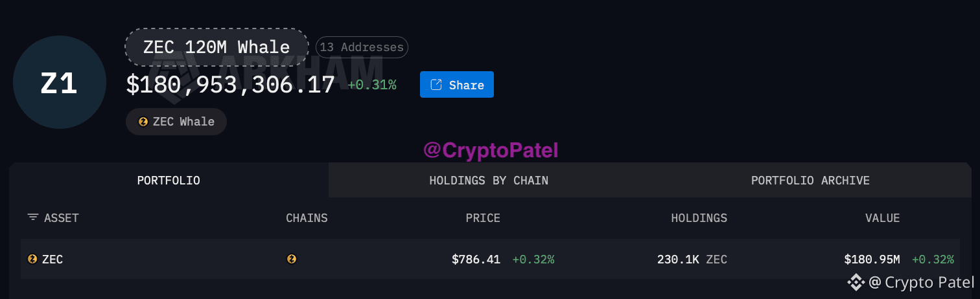Open the PORTFOLIO ARCHIVE tab

[x=810, y=181]
